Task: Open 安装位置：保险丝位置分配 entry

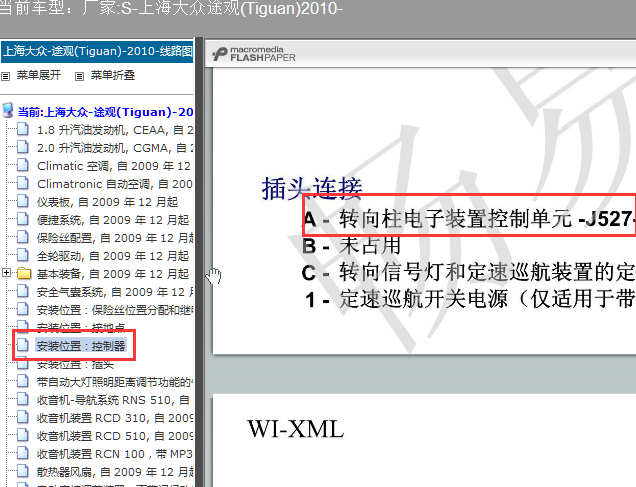Action: point(115,310)
